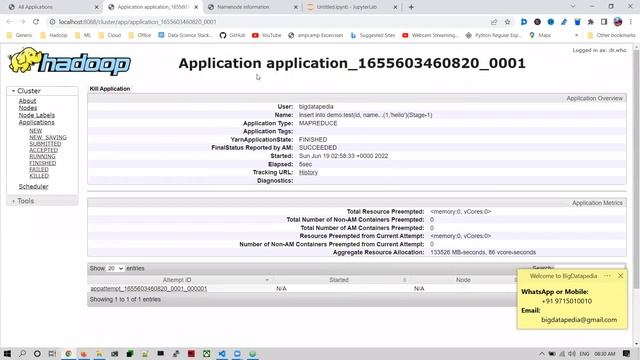
Task: Open the YouTube bookmark
Action: point(267,36)
